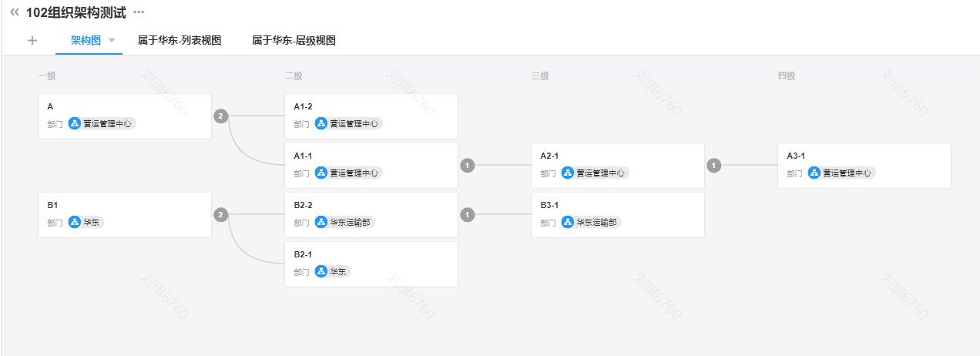Switch to 属于华东-列表视图 tab
Viewport: 980px width, 356px height.
(180, 41)
